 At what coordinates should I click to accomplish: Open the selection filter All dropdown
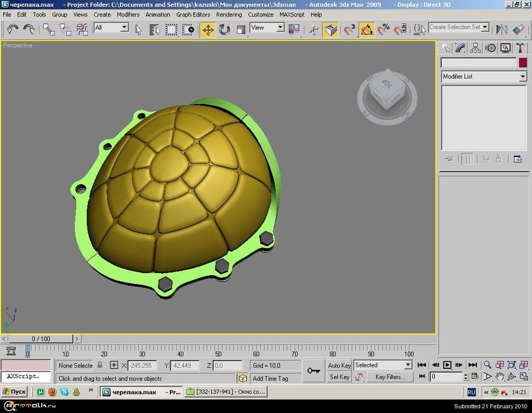(x=124, y=28)
